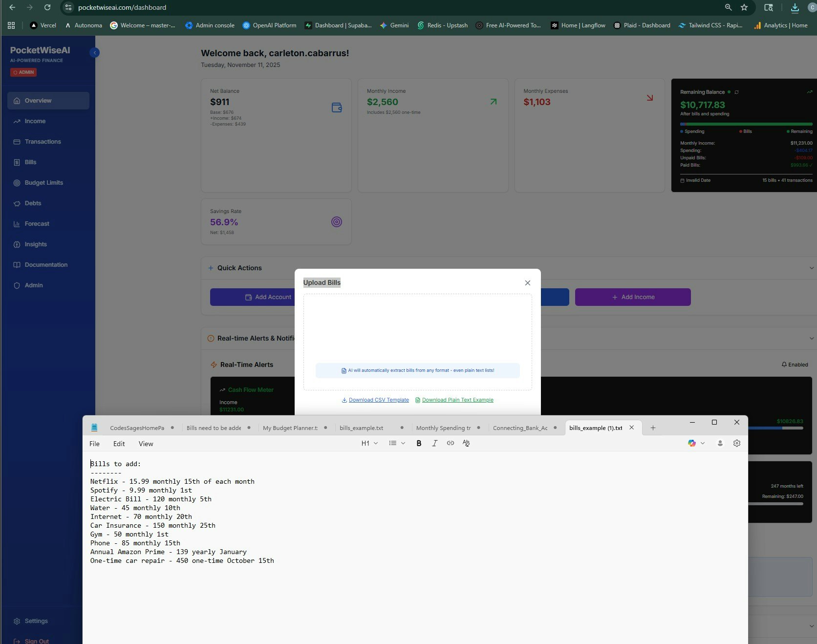
Task: Click the Add Income button
Action: coord(632,297)
